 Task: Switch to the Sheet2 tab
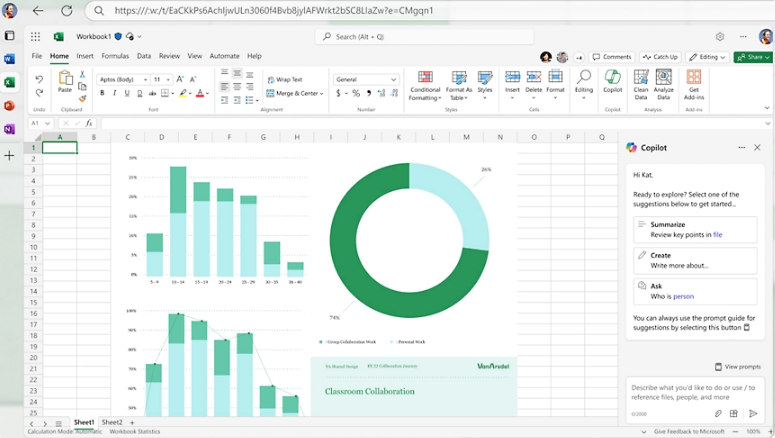[x=112, y=423]
